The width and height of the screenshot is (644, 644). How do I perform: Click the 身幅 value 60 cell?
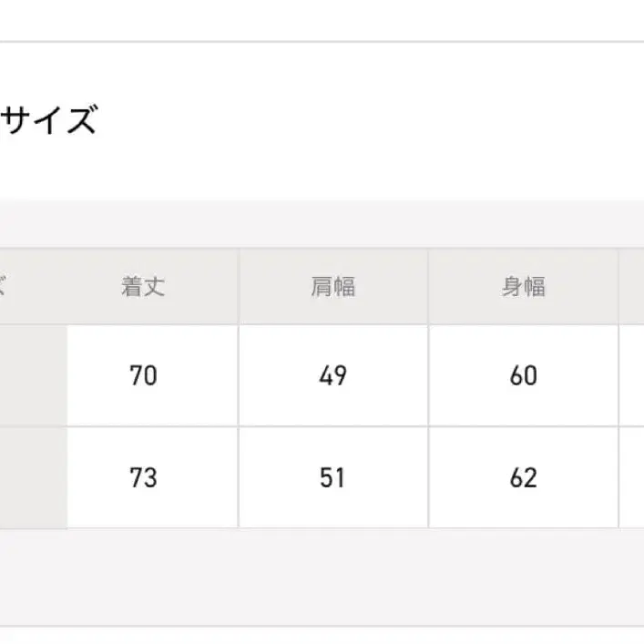click(x=524, y=375)
